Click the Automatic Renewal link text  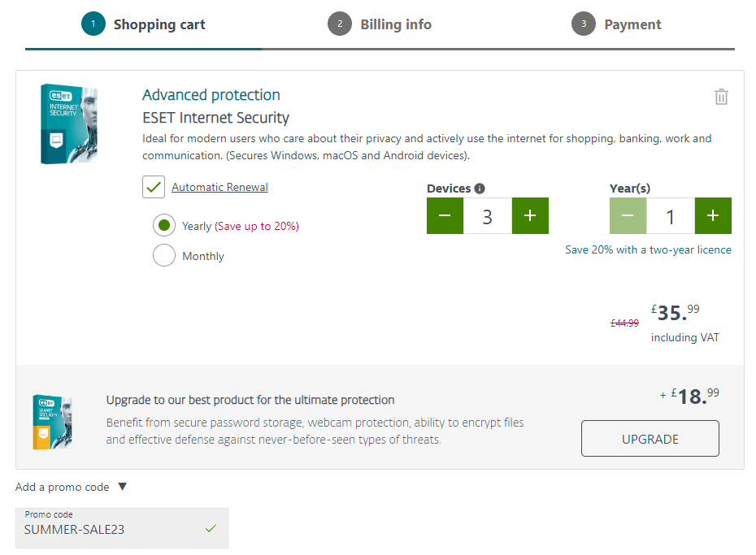[219, 187]
